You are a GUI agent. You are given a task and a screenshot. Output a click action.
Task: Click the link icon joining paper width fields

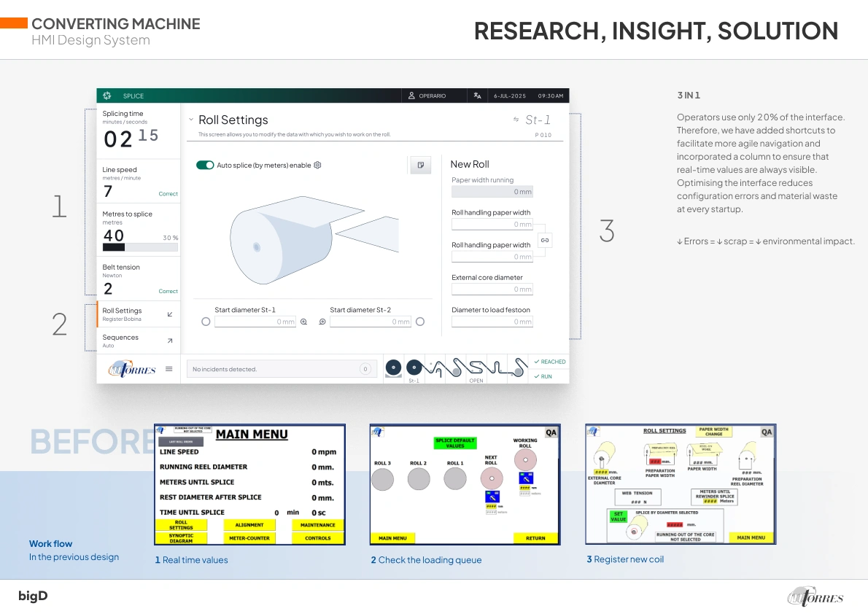545,240
